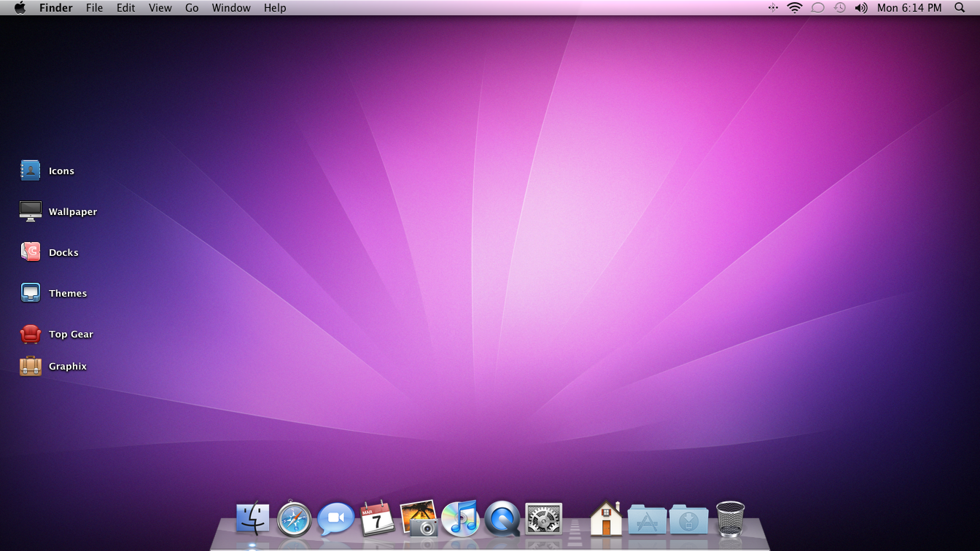Viewport: 980px width, 551px height.
Task: Open System Preferences from the dock
Action: 544,519
